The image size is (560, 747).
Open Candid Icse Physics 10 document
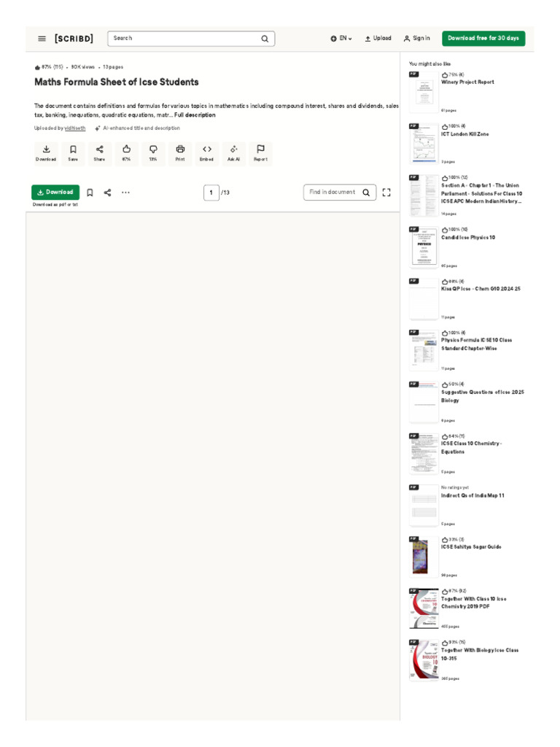pyautogui.click(x=468, y=237)
